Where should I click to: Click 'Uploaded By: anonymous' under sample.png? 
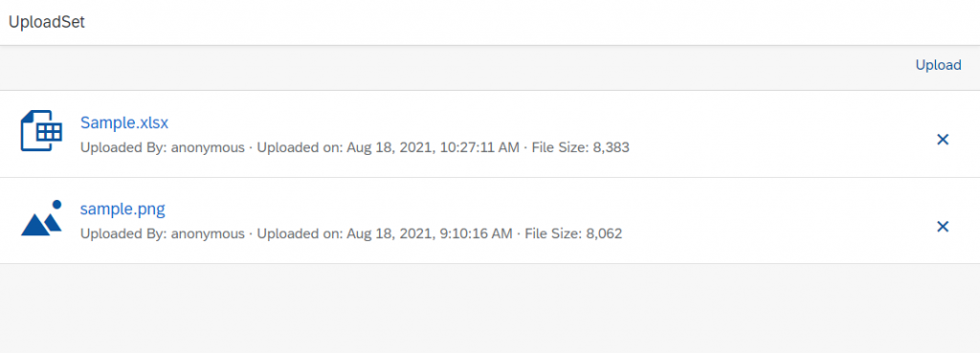[x=163, y=234]
